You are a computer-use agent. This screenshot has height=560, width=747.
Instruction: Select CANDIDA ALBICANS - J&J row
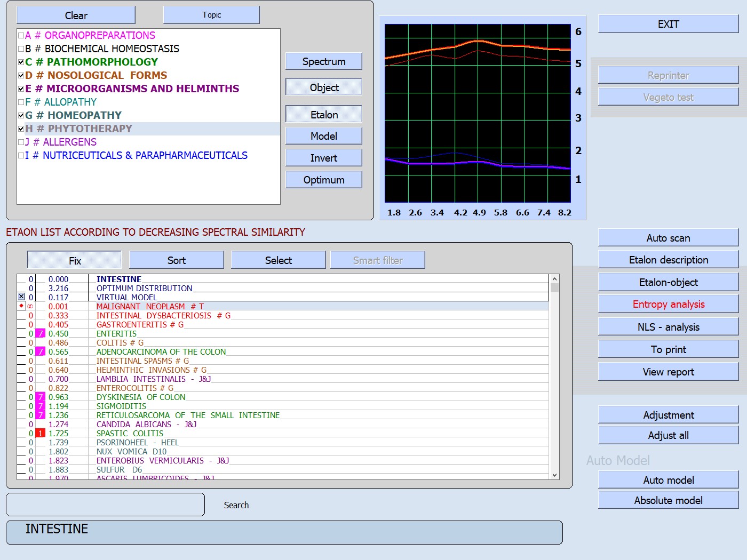tap(283, 424)
